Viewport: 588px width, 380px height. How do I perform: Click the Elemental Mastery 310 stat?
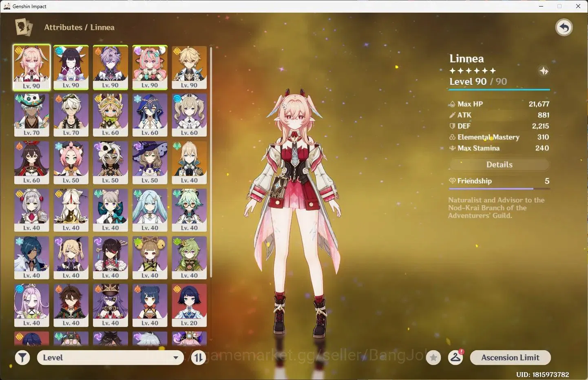pos(499,137)
